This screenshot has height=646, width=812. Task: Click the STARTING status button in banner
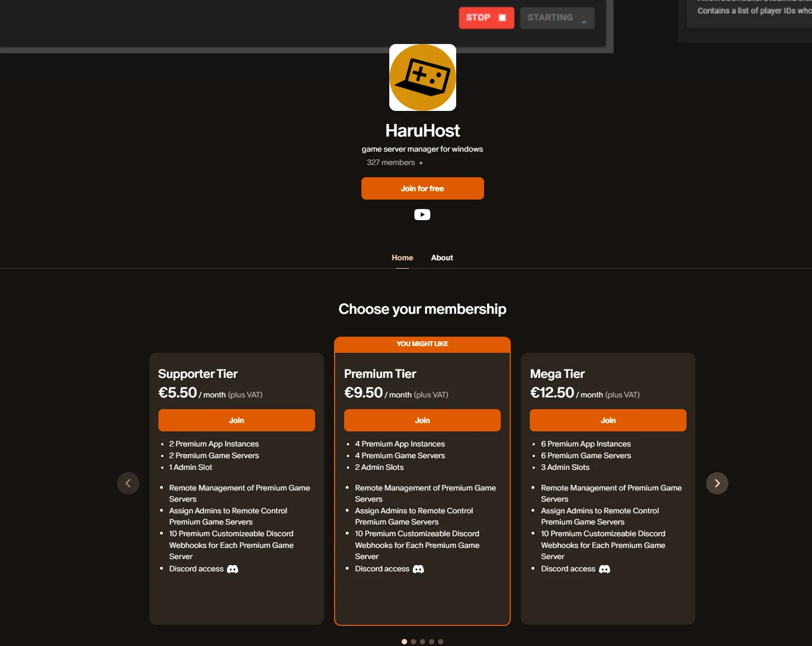[x=557, y=18]
